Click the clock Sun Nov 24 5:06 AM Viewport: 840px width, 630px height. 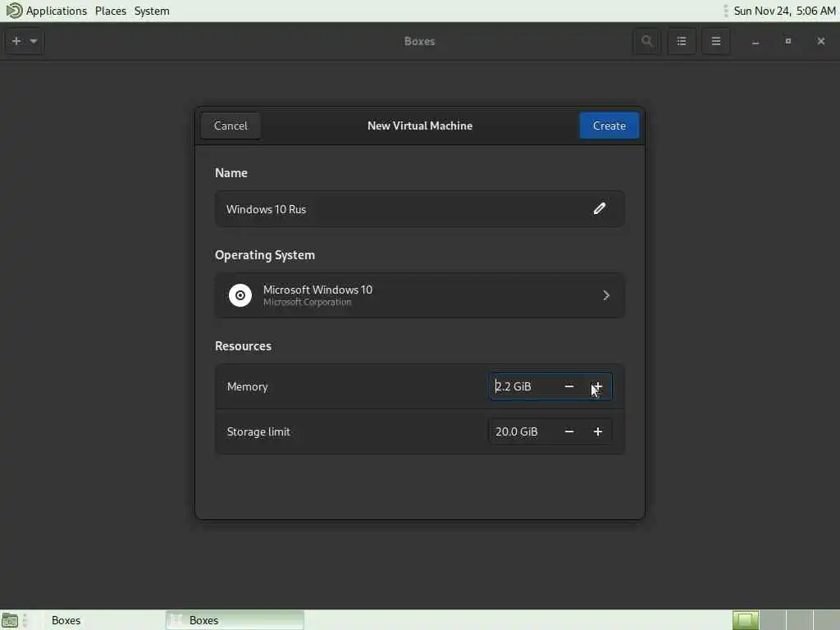point(784,11)
